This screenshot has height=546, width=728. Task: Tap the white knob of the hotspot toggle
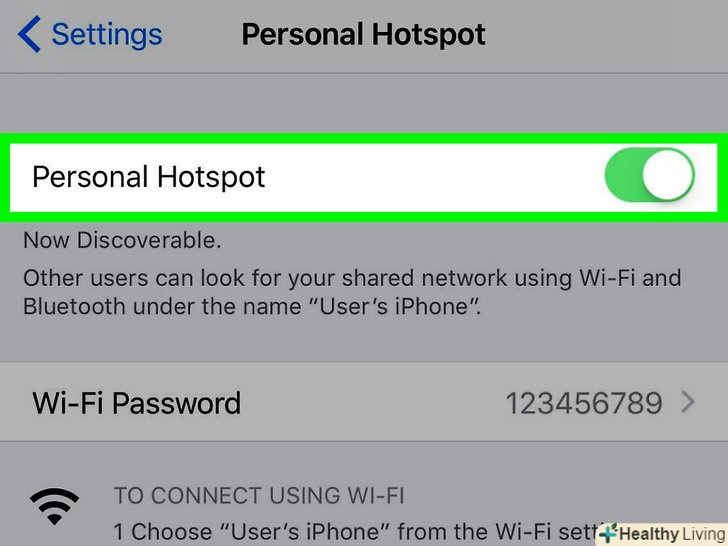[x=668, y=175]
